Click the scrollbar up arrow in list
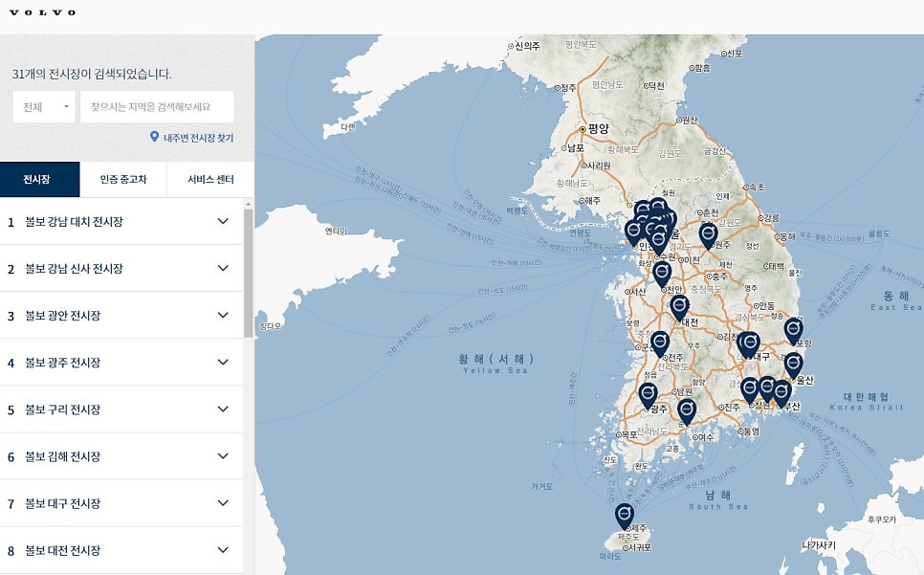Image resolution: width=924 pixels, height=575 pixels. tap(248, 204)
